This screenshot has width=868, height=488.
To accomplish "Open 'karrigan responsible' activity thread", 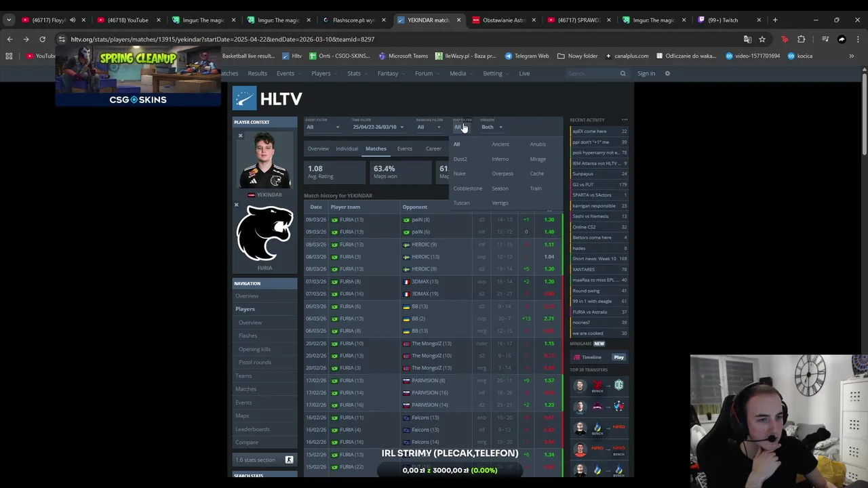I will coord(593,205).
